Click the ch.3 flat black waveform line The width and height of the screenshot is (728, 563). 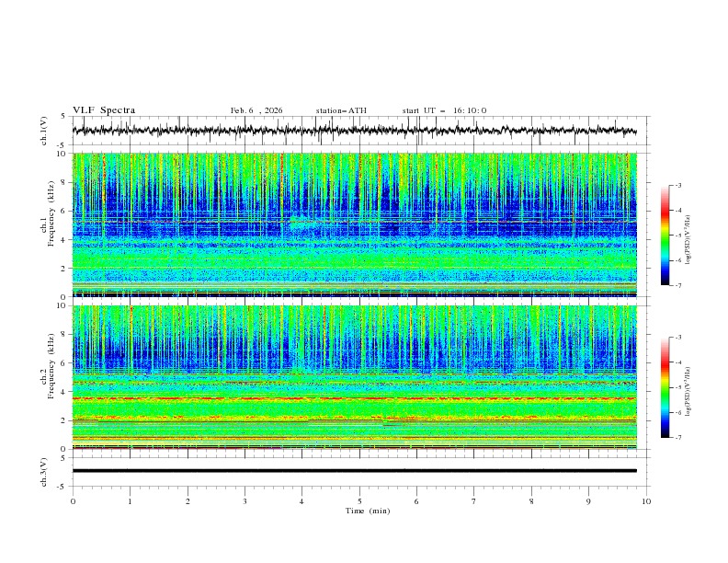pyautogui.click(x=354, y=471)
